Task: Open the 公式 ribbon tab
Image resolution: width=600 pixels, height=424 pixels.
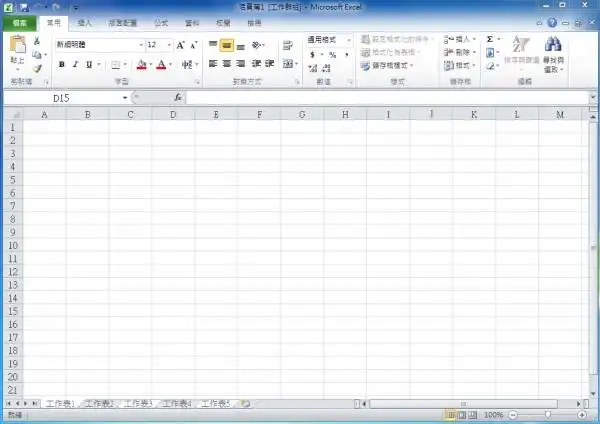Action: pos(160,21)
